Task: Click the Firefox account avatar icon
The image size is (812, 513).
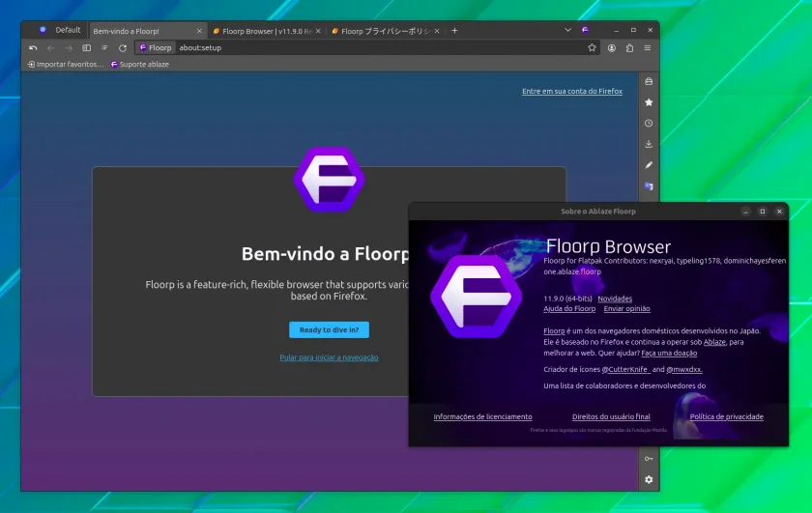Action: tap(612, 47)
